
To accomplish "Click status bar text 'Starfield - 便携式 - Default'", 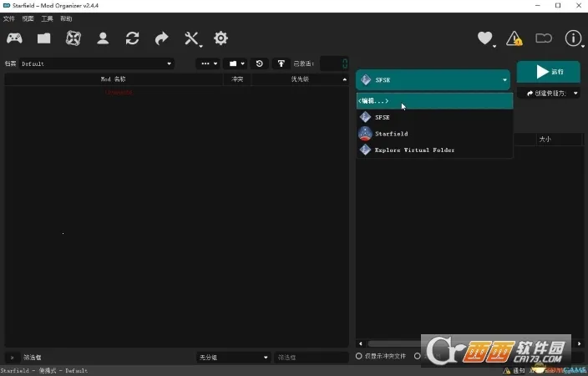I will pos(44,371).
